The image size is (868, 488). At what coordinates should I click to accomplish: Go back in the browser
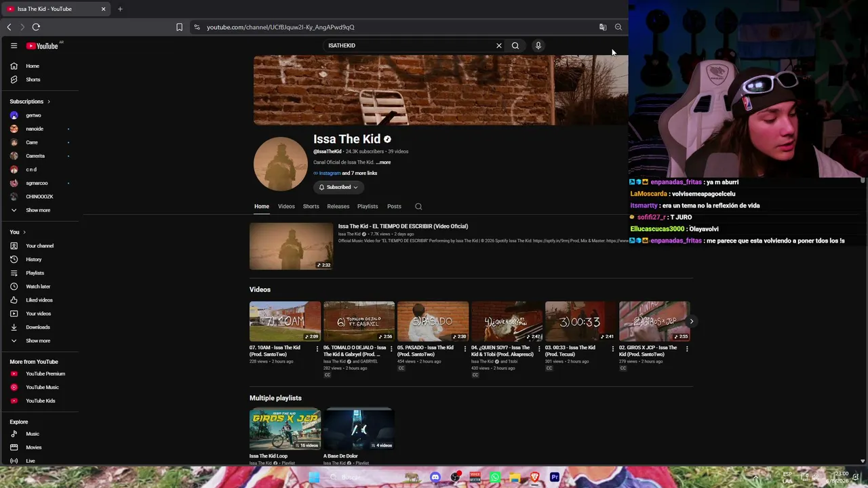coord(9,27)
